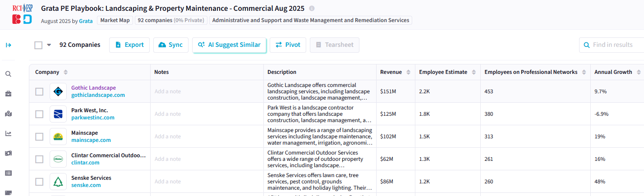Click the Export button

click(x=129, y=45)
